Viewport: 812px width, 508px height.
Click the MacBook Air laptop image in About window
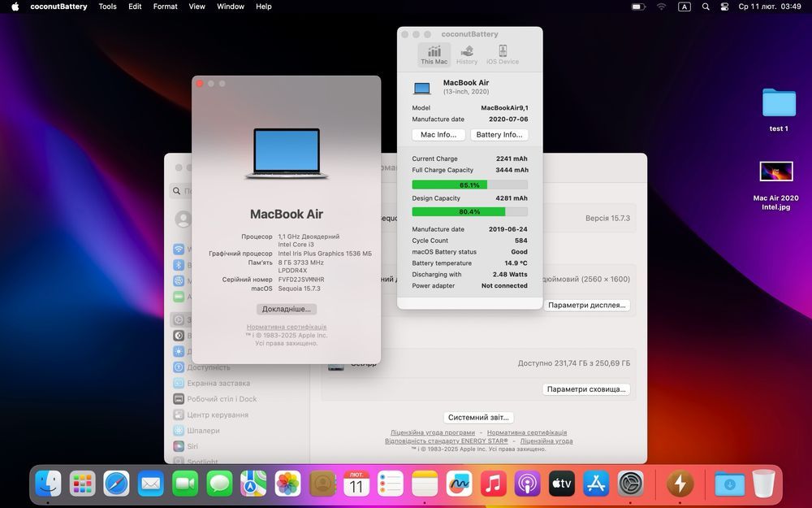(287, 154)
